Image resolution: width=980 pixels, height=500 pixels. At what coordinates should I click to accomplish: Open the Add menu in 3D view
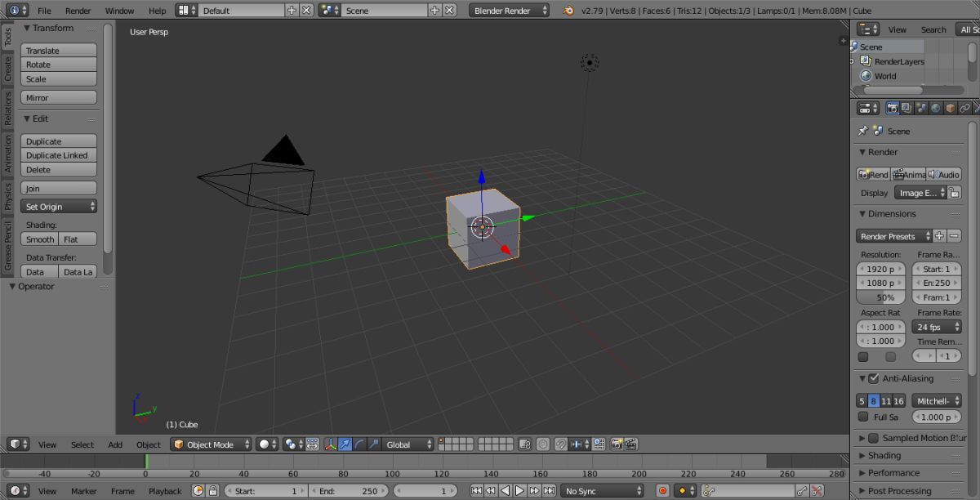pyautogui.click(x=115, y=444)
